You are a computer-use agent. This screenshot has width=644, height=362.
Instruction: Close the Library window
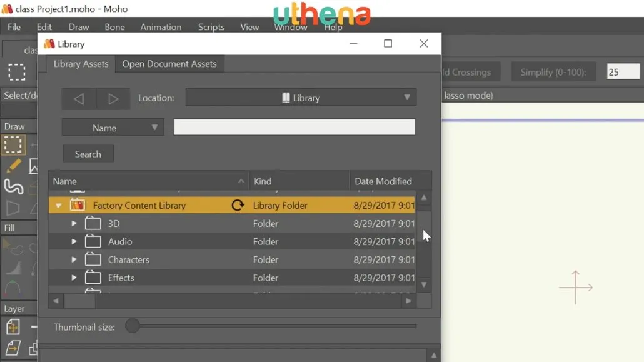(x=424, y=44)
